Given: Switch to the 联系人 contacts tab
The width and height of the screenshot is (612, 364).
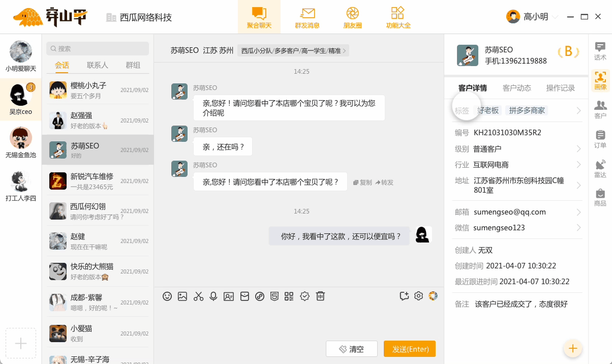Looking at the screenshot, I should pyautogui.click(x=96, y=65).
